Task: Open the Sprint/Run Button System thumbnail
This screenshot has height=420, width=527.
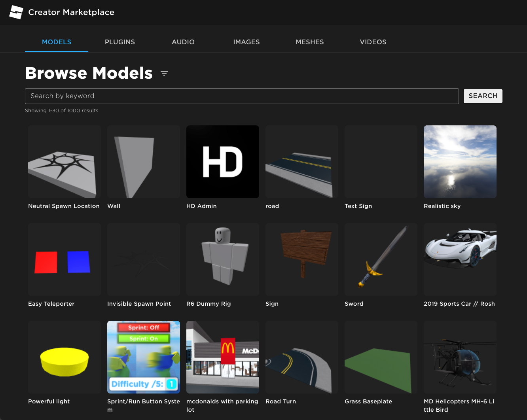Action: (143, 357)
